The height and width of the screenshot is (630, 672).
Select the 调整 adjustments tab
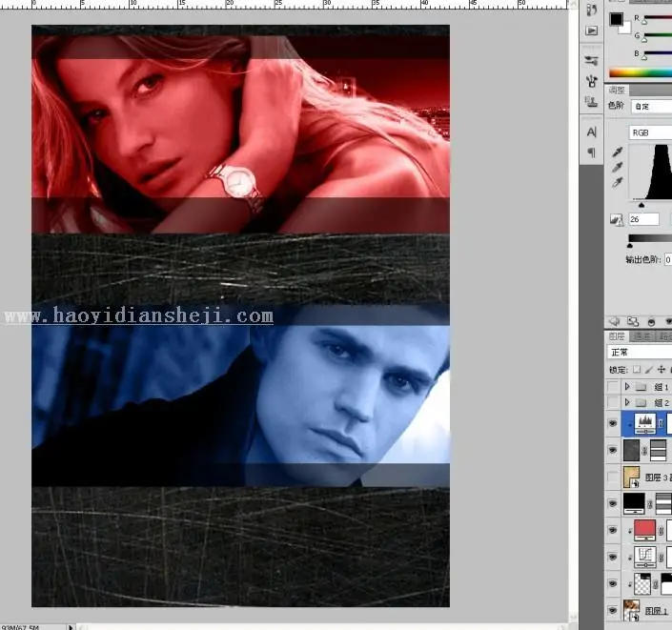pos(617,90)
